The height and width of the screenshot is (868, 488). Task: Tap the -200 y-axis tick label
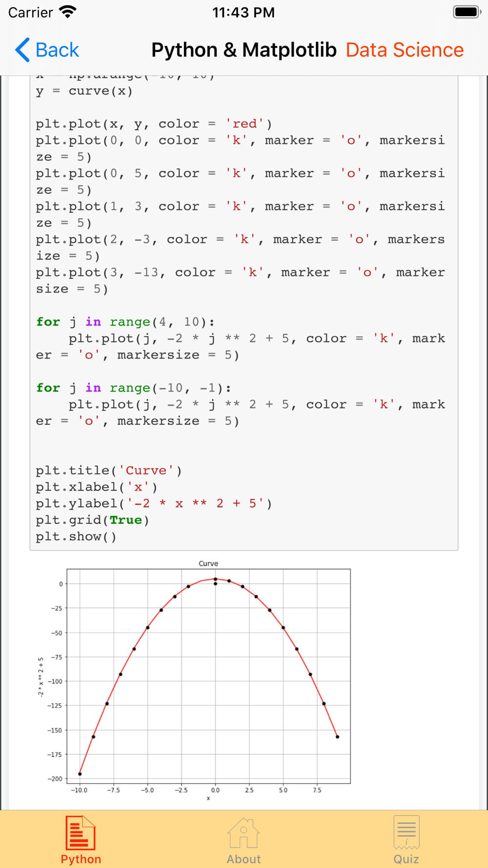(x=55, y=779)
